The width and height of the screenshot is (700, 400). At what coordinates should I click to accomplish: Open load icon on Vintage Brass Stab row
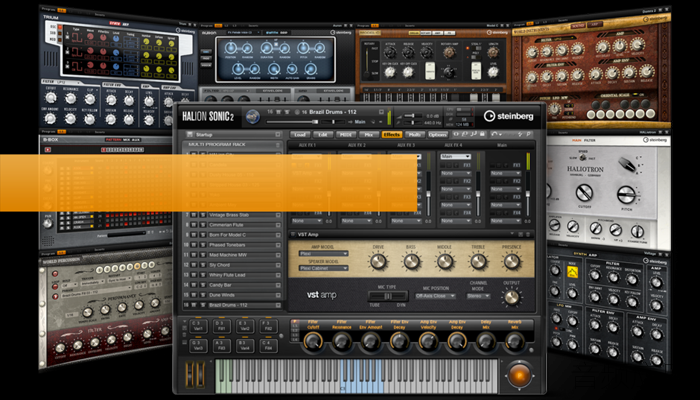tap(278, 215)
